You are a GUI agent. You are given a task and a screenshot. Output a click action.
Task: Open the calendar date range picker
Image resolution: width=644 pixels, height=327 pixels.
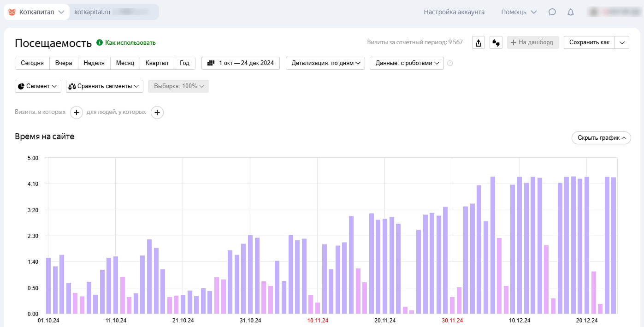coord(241,63)
